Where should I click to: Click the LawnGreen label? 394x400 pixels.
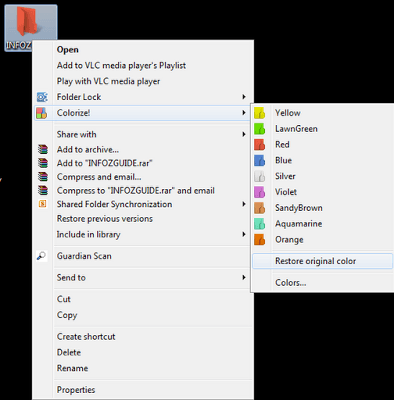click(296, 129)
